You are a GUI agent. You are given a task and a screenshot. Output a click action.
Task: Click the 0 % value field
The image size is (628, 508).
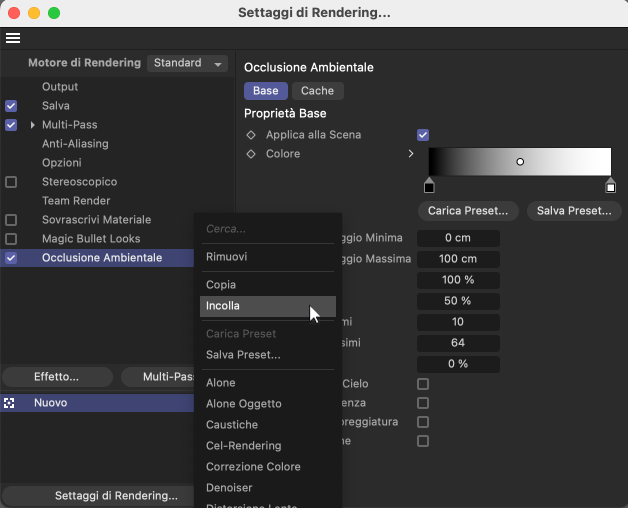458,364
